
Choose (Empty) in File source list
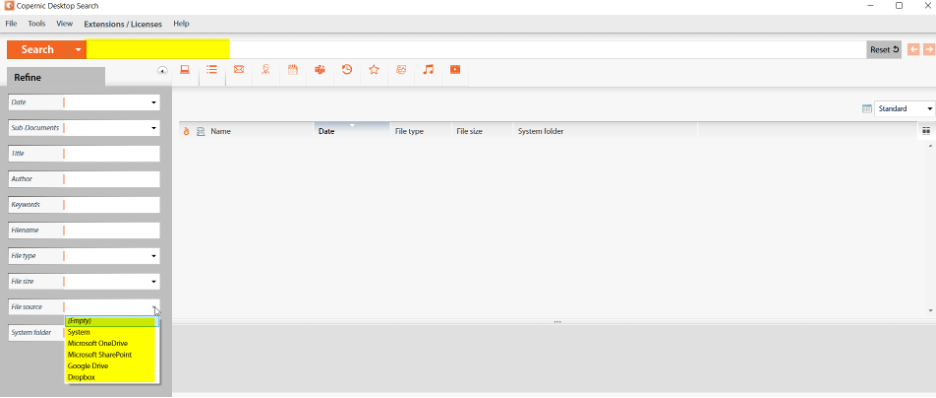click(x=112, y=321)
